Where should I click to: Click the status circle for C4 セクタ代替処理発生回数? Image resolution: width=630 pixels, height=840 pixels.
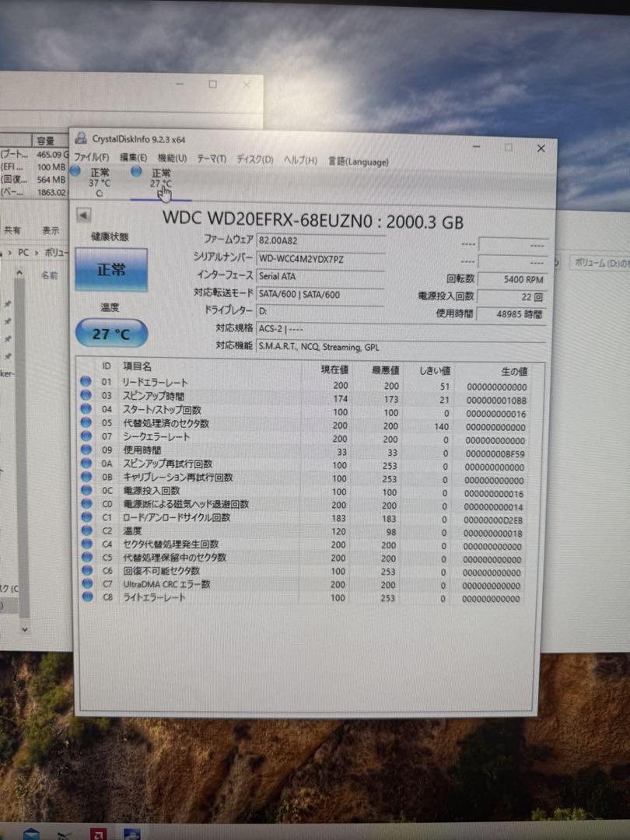coord(86,543)
